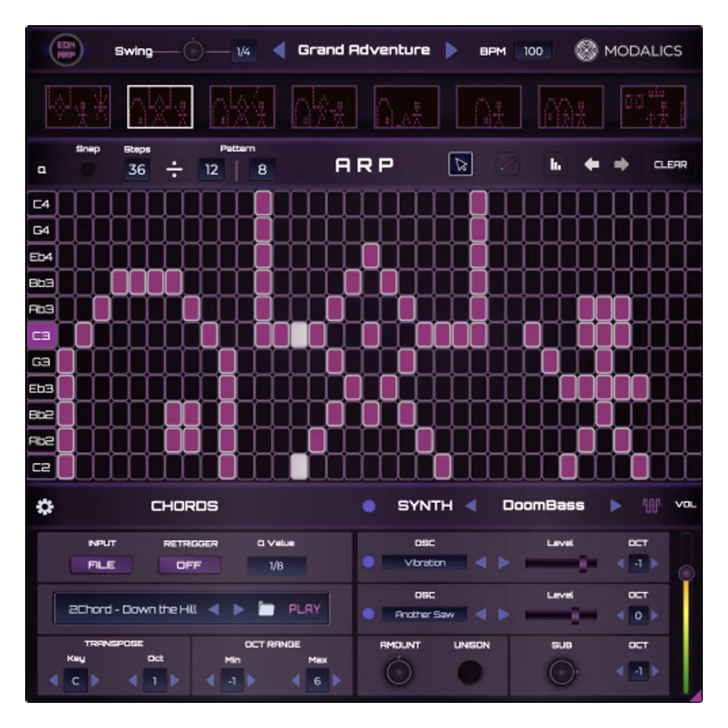Go to next preset after Grand Adventure
The height and width of the screenshot is (728, 728).
[451, 50]
